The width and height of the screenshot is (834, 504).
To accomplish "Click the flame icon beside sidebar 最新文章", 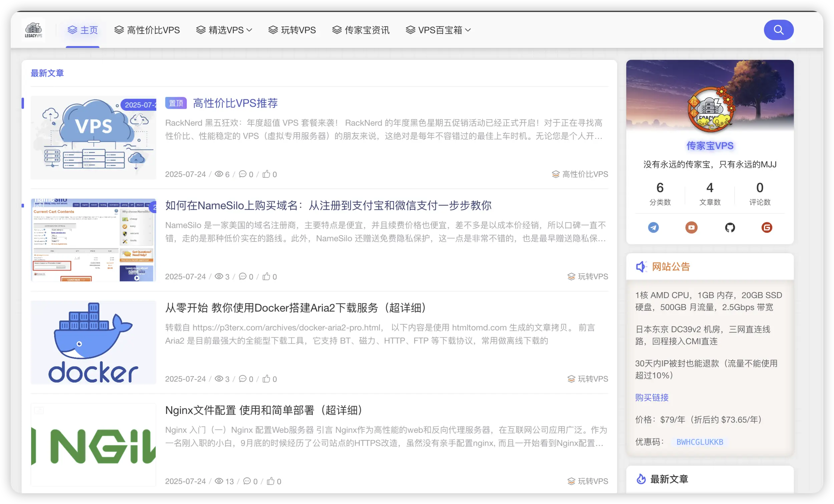I will click(641, 479).
